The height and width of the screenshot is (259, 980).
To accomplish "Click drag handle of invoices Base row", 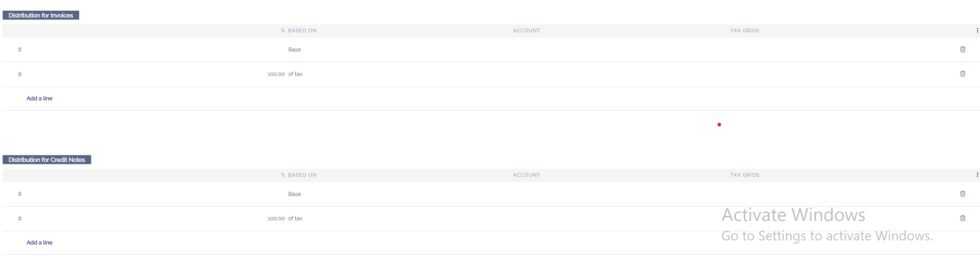I will [x=20, y=49].
